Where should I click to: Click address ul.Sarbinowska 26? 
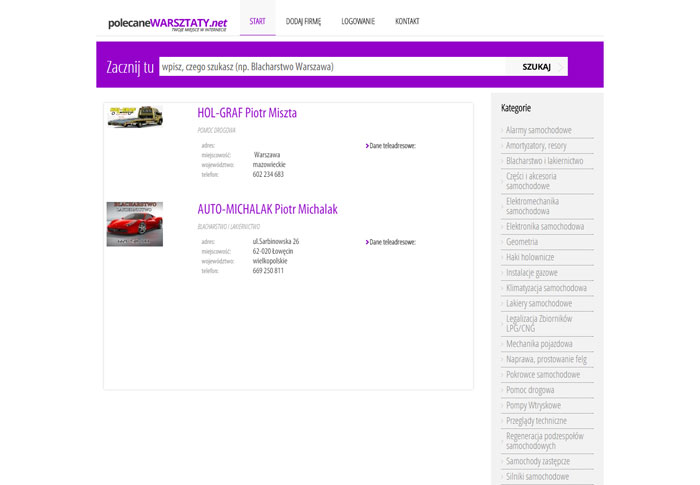[276, 241]
